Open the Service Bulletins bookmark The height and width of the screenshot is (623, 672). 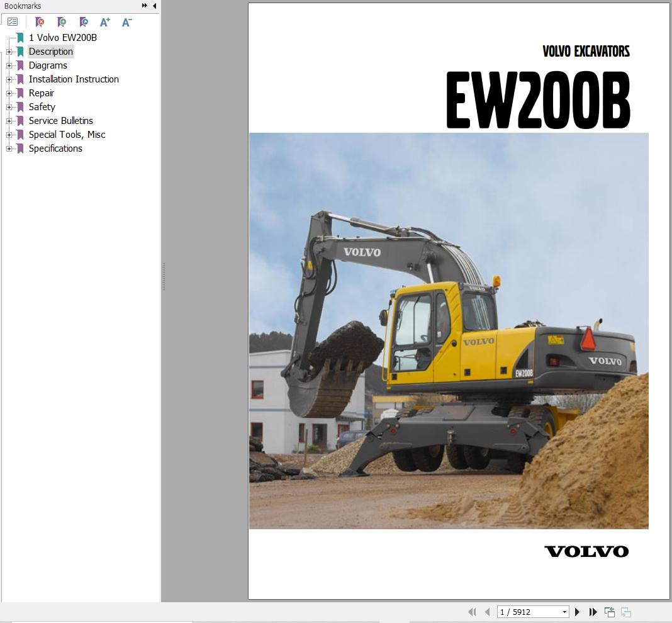coord(60,120)
